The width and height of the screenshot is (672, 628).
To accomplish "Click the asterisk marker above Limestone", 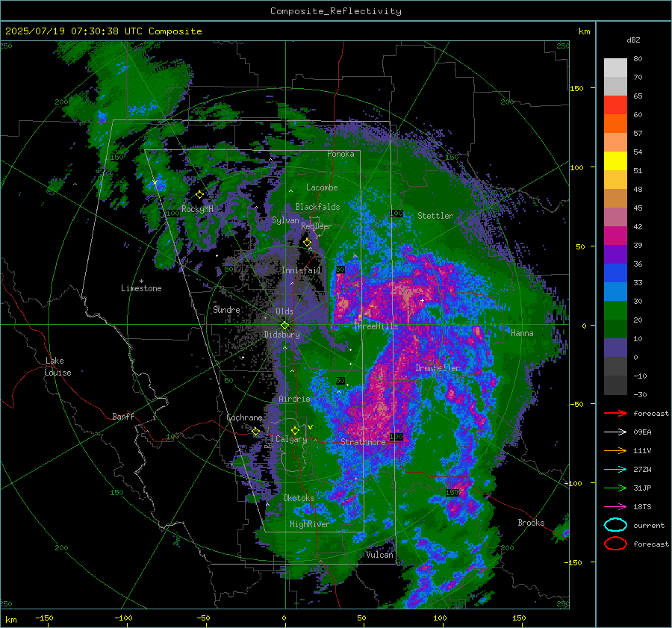I will [x=141, y=282].
